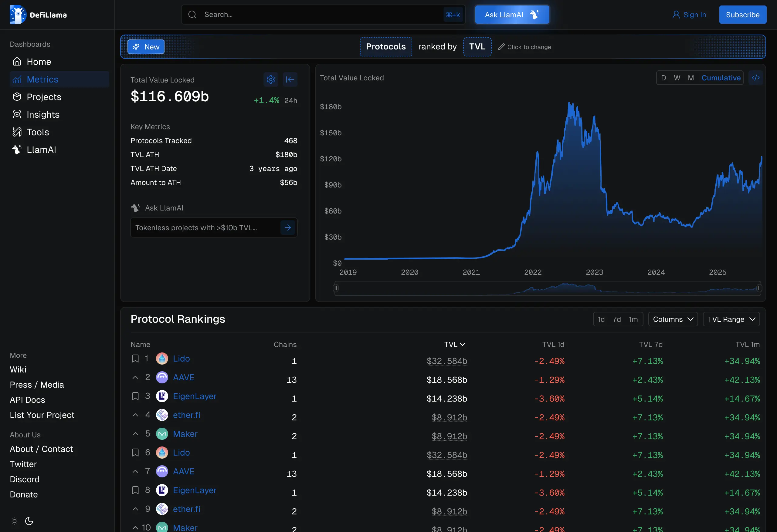Click the chart range slider track
This screenshot has height=532, width=777.
point(547,288)
